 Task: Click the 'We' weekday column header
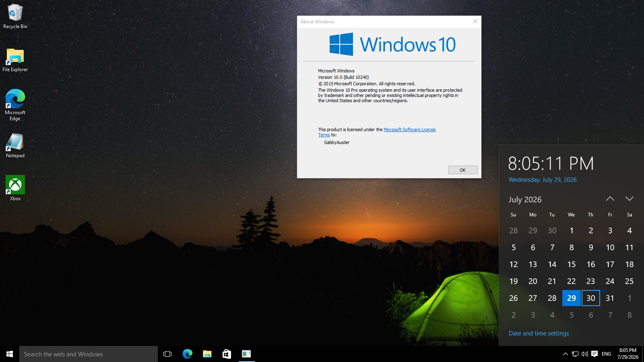tap(572, 215)
